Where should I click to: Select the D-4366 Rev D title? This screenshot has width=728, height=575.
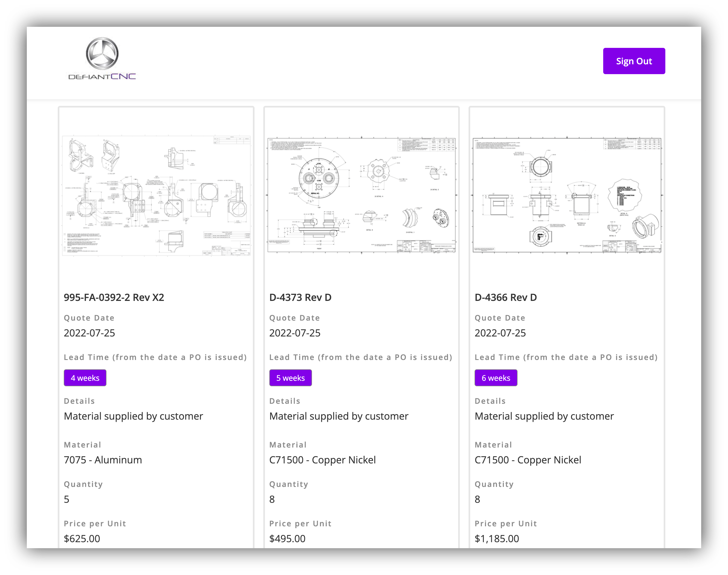(x=505, y=298)
